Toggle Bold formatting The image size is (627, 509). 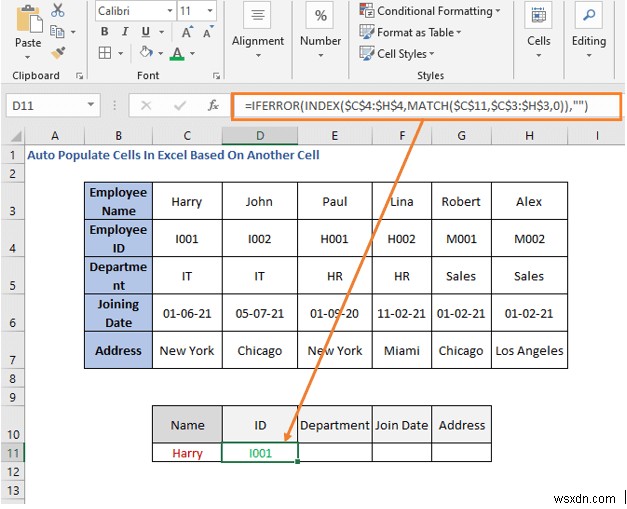pyautogui.click(x=104, y=32)
